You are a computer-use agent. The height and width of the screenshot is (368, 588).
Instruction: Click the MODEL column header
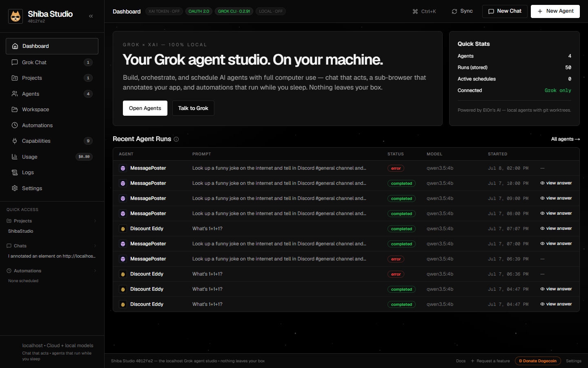[x=434, y=154]
